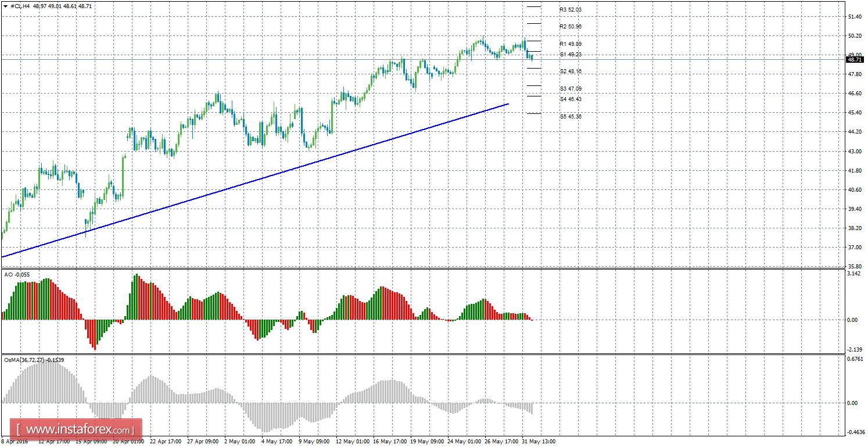Click the 51.40 price scale label
This screenshot has height=448, width=868.
(855, 17)
